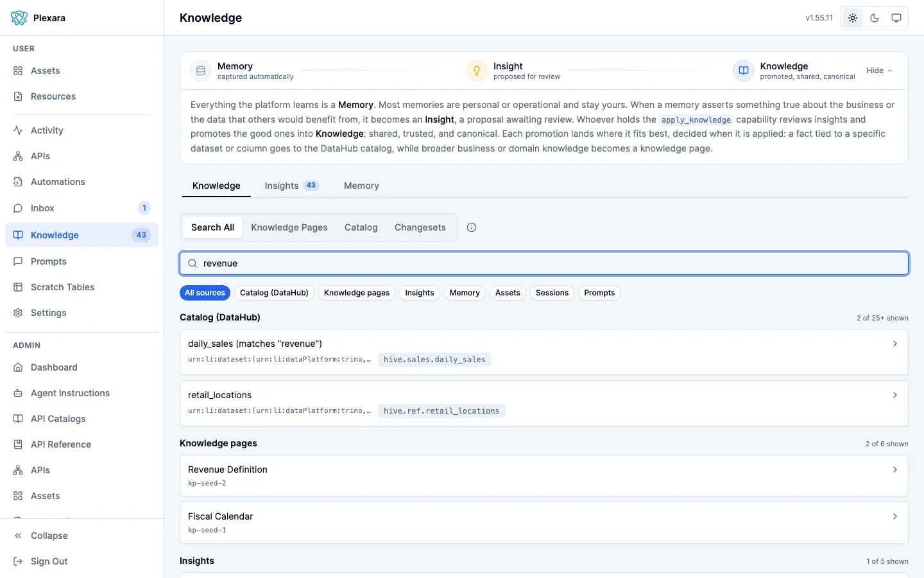Image resolution: width=924 pixels, height=578 pixels.
Task: Open API Catalogs
Action: click(x=81, y=419)
